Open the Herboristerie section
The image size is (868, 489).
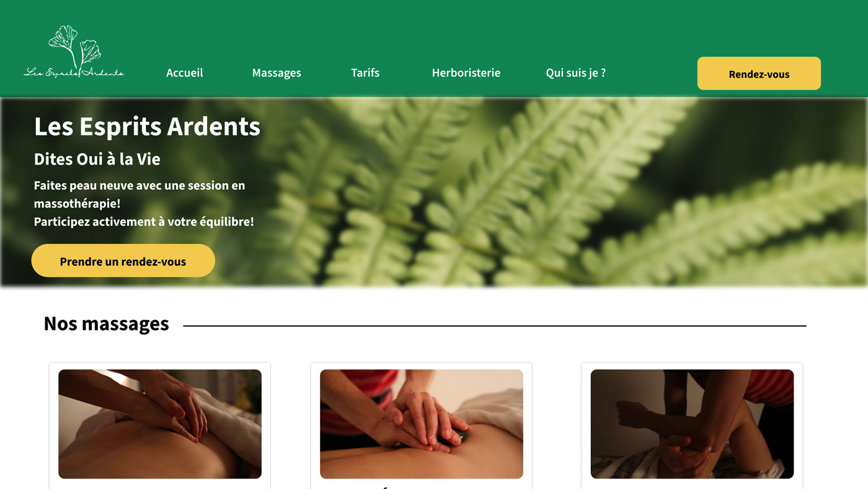tap(466, 73)
